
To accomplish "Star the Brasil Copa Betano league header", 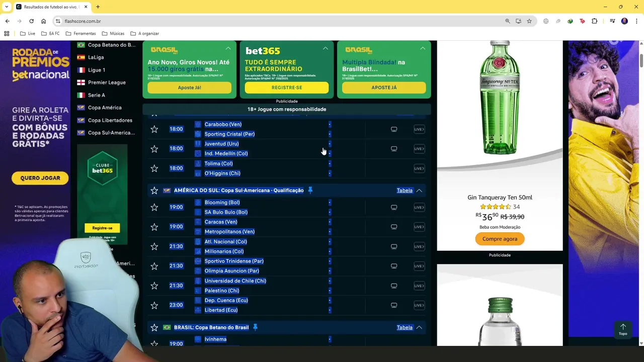I will point(154,327).
